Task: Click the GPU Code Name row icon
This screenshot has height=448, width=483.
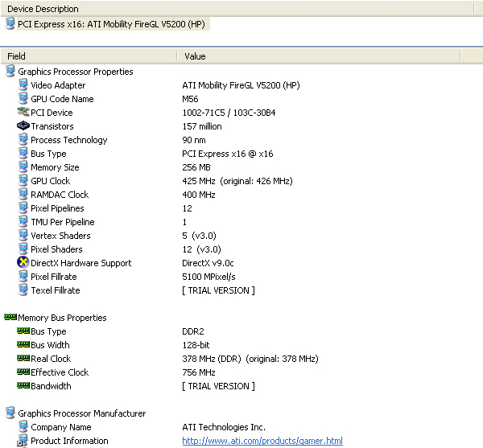Action: click(23, 98)
